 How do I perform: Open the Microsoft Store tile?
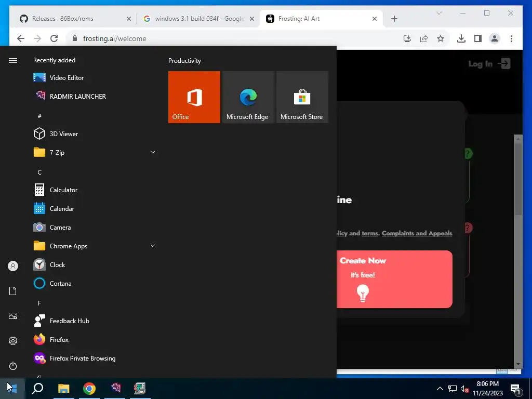point(302,97)
